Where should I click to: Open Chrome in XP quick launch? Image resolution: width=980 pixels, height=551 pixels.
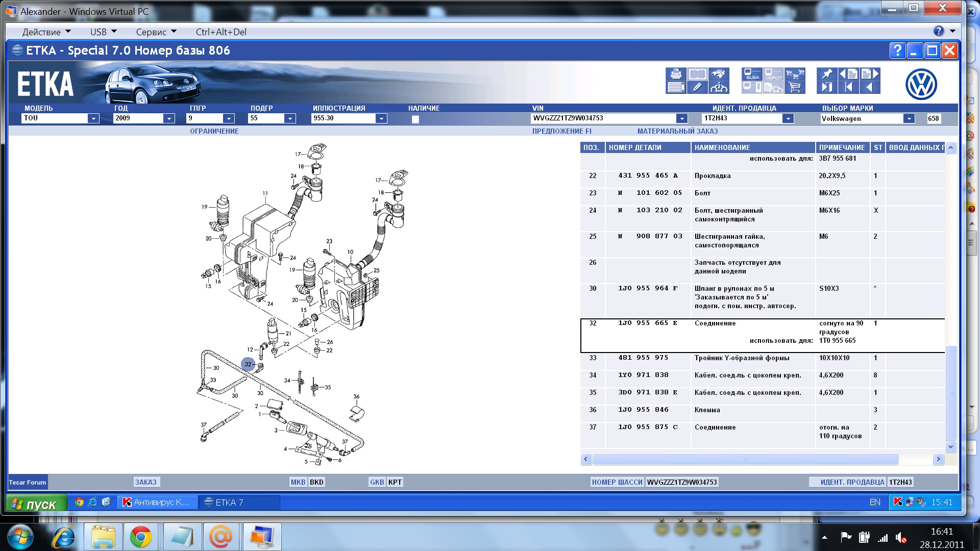pos(79,502)
